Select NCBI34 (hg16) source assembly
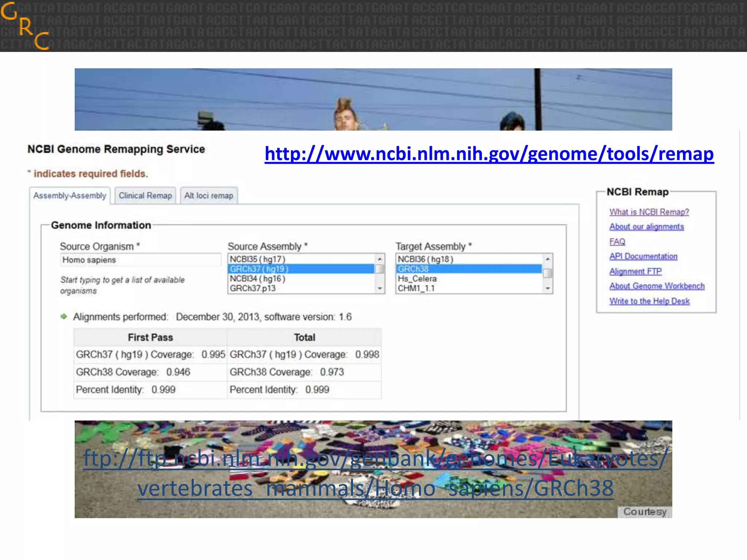747x560 pixels. 301,279
